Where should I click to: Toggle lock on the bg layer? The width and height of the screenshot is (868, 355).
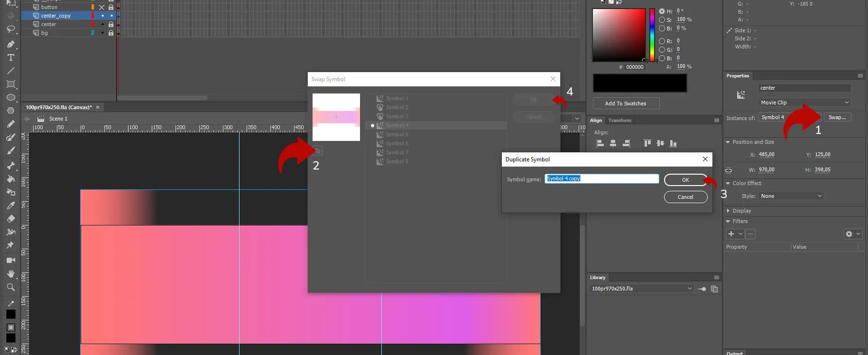(x=111, y=33)
